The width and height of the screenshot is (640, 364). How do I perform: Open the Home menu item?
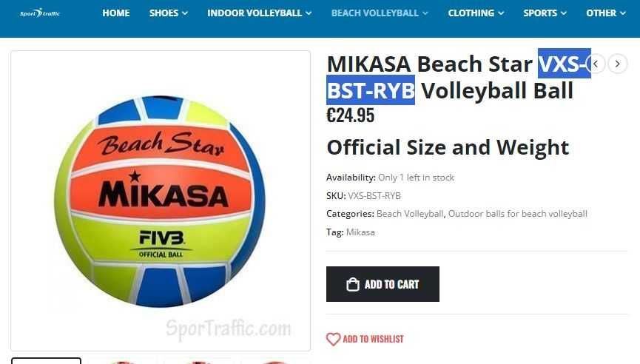[x=116, y=13]
